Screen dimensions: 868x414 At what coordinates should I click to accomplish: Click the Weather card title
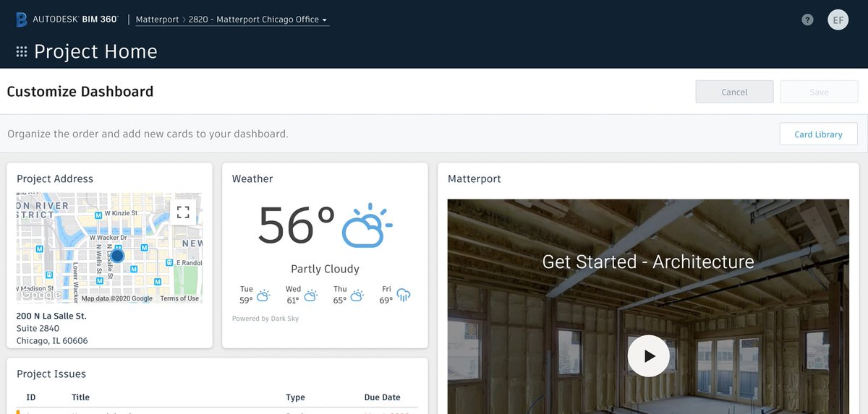pos(252,178)
